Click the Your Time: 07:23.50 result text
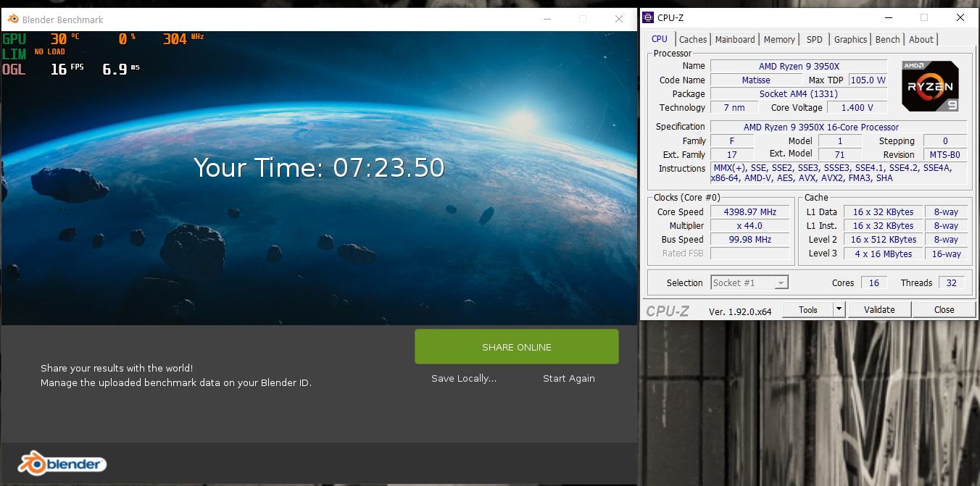 (319, 167)
